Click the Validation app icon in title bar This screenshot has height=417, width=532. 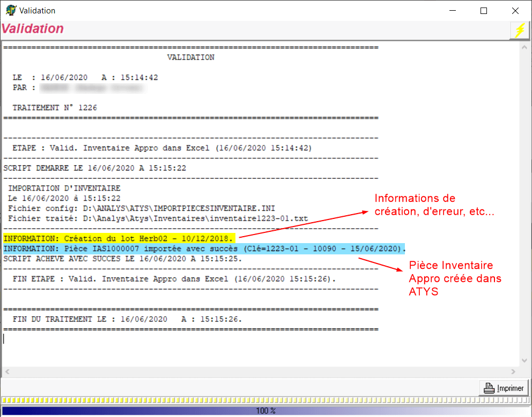(x=10, y=10)
